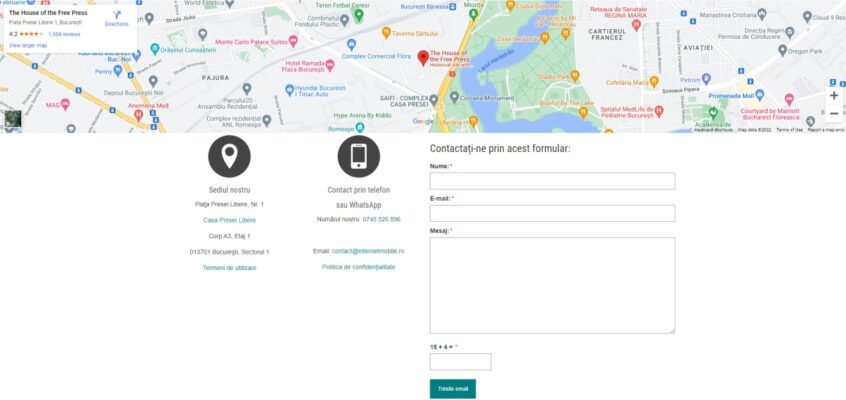Screen dimensions: 846x400
Task: Open Termeni de utilizare link
Action: coord(229,268)
